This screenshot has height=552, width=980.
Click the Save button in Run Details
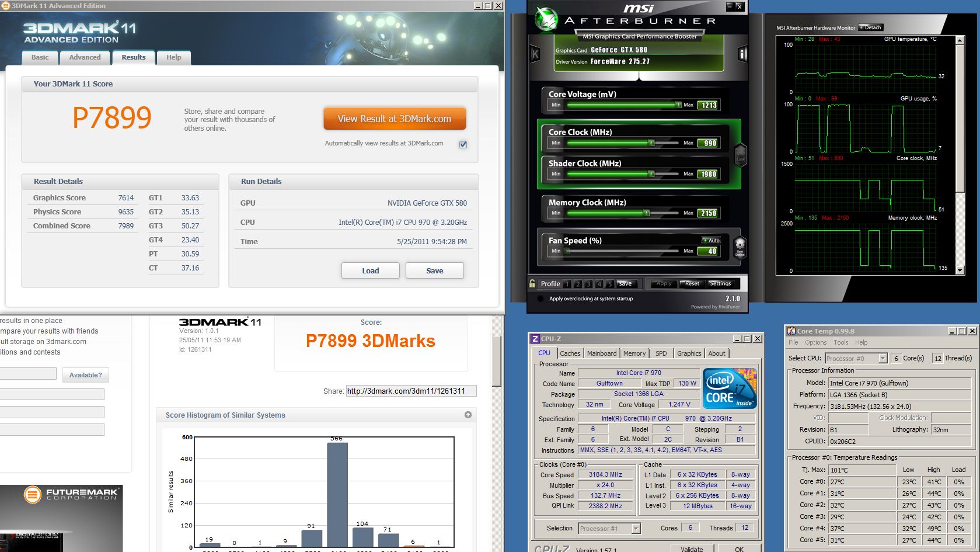435,270
